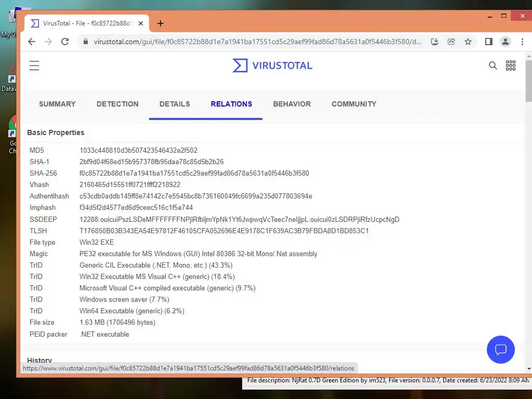Click the .NET executable PEiD packer value
The width and height of the screenshot is (532, 399).
coord(104,335)
